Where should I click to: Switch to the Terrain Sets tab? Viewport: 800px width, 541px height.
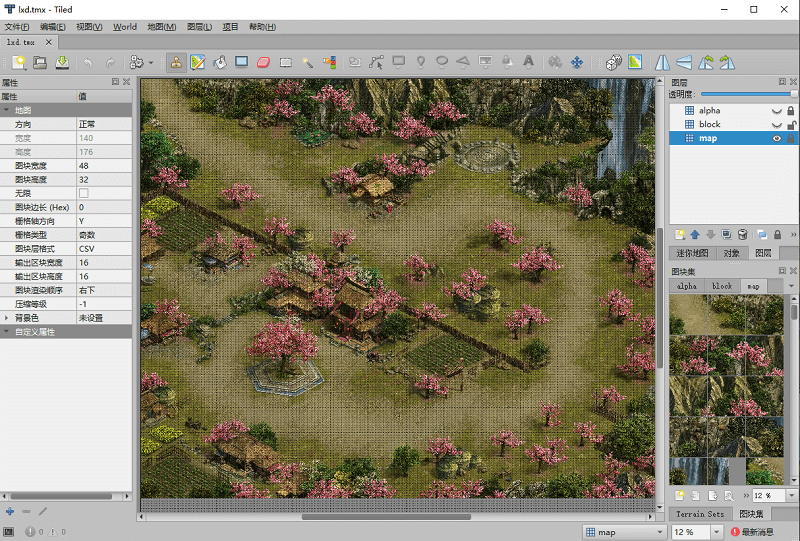coord(700,514)
